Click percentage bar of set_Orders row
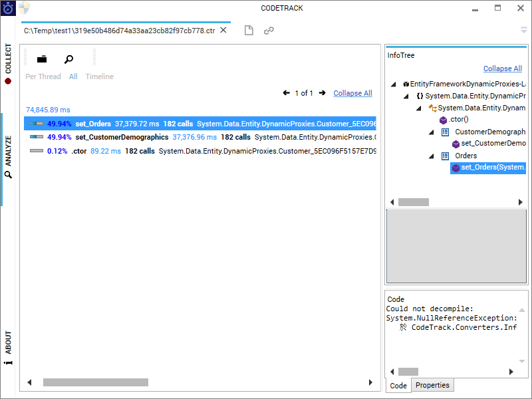 tap(37, 124)
